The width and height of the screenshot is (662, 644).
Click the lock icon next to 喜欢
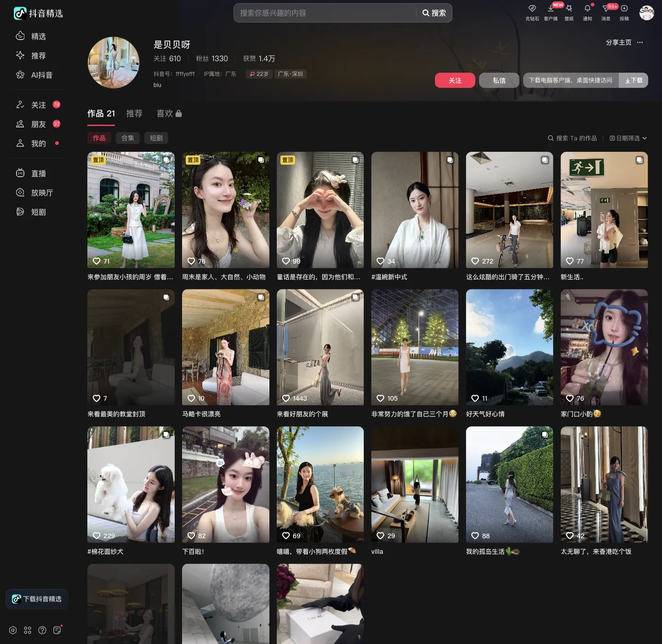pos(179,113)
